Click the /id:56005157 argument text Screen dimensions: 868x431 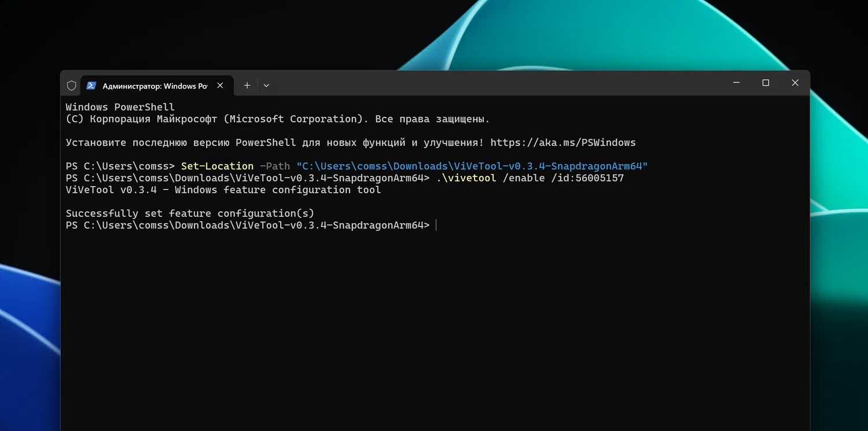(587, 178)
